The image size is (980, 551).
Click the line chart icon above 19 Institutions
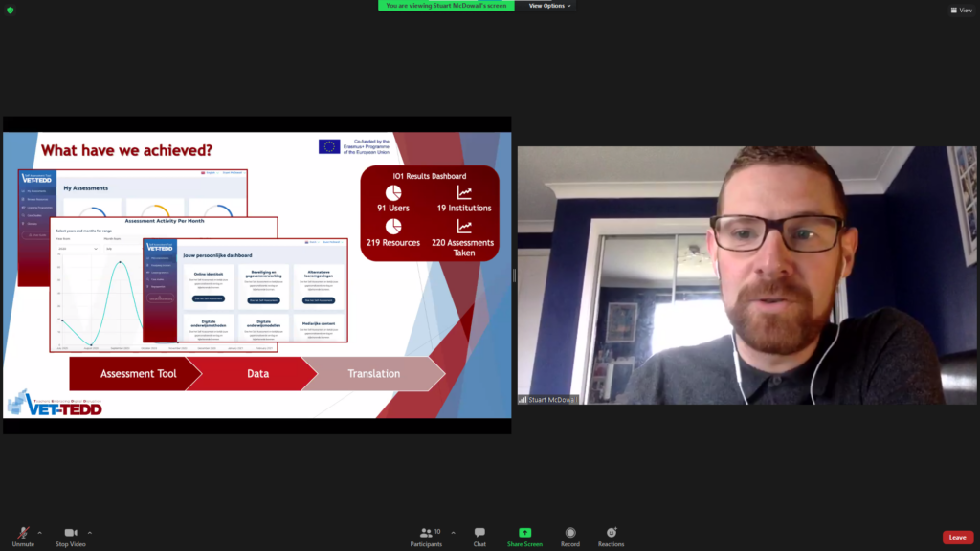click(x=464, y=193)
